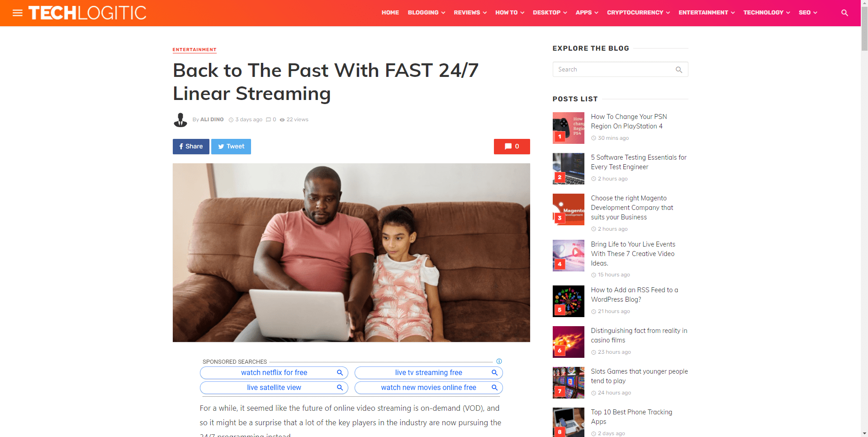The image size is (868, 437).
Task: Open the PSN Region PlayStation 4 post
Action: [x=629, y=122]
